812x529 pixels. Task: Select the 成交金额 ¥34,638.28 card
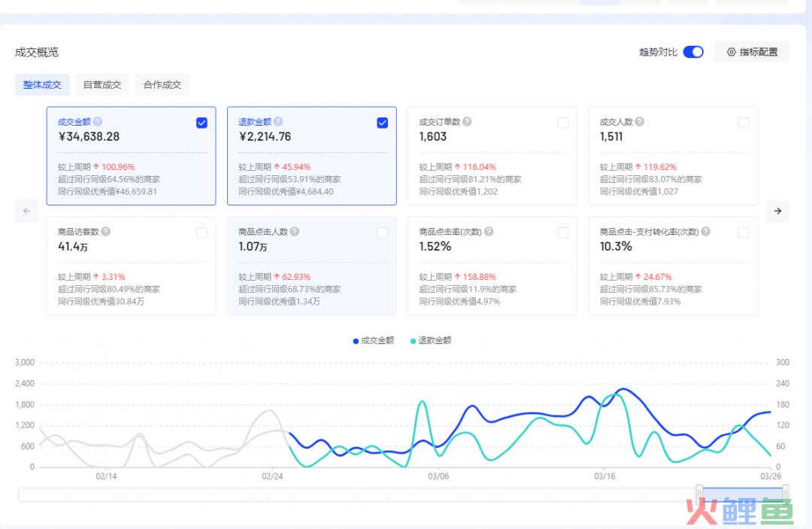tap(131, 156)
